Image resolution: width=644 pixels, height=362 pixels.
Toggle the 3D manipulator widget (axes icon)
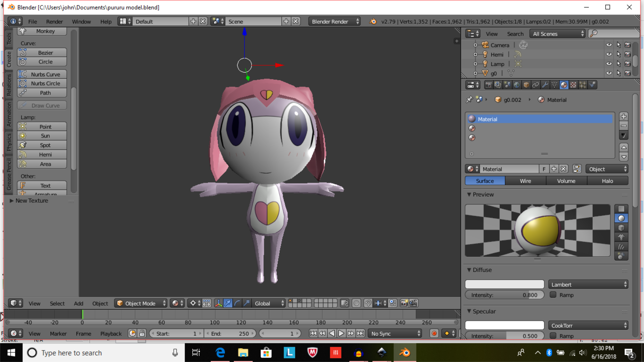(218, 303)
